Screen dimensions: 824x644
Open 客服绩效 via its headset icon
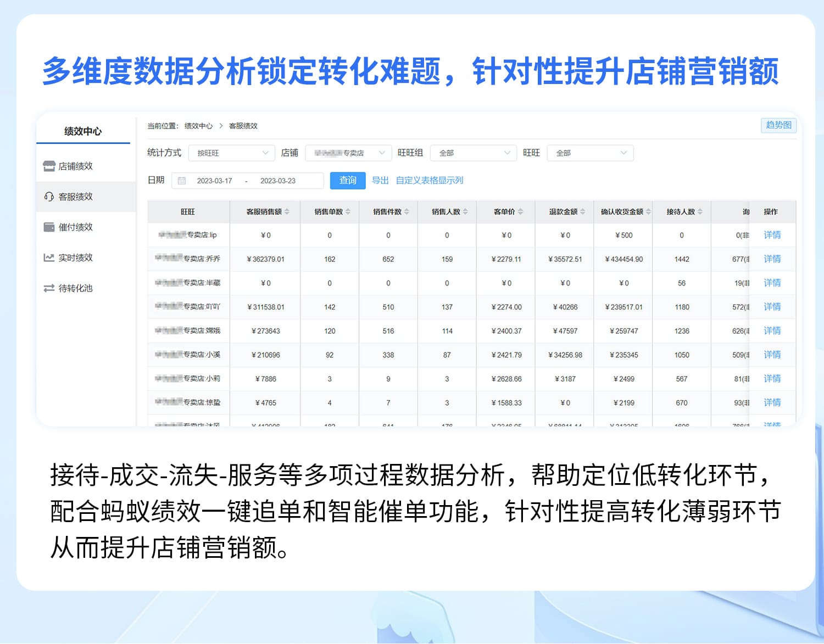48,196
